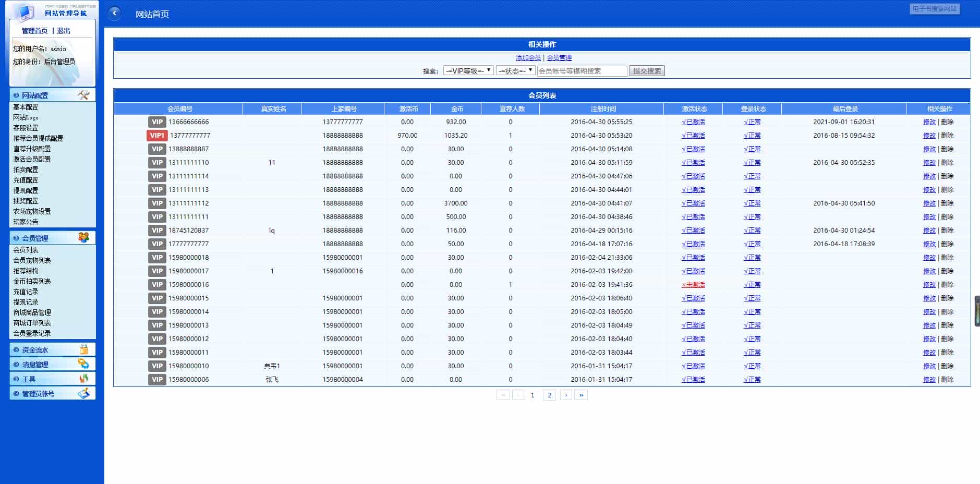Open 会员宠物列表 in the sidebar menu
Viewport: 980px width, 484px height.
click(x=32, y=260)
